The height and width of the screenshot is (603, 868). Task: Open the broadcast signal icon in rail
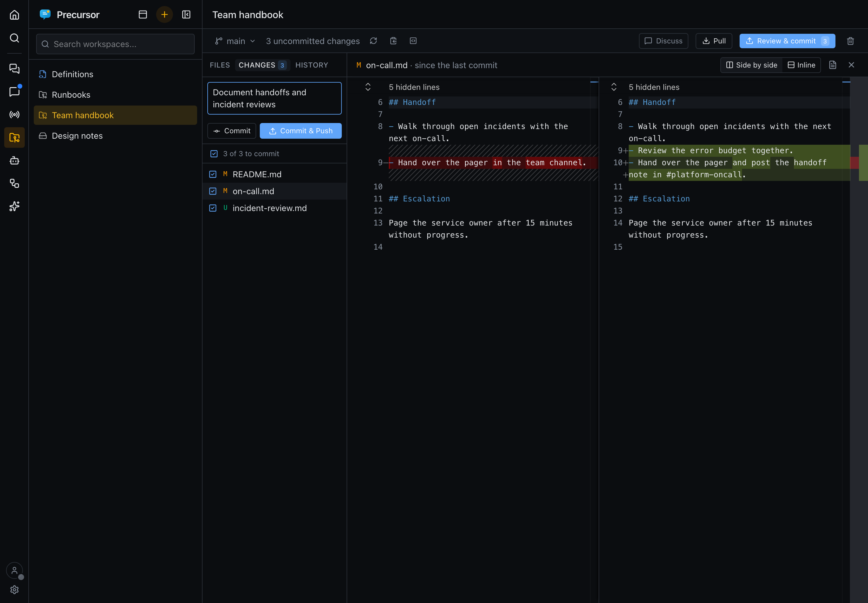pyautogui.click(x=14, y=115)
